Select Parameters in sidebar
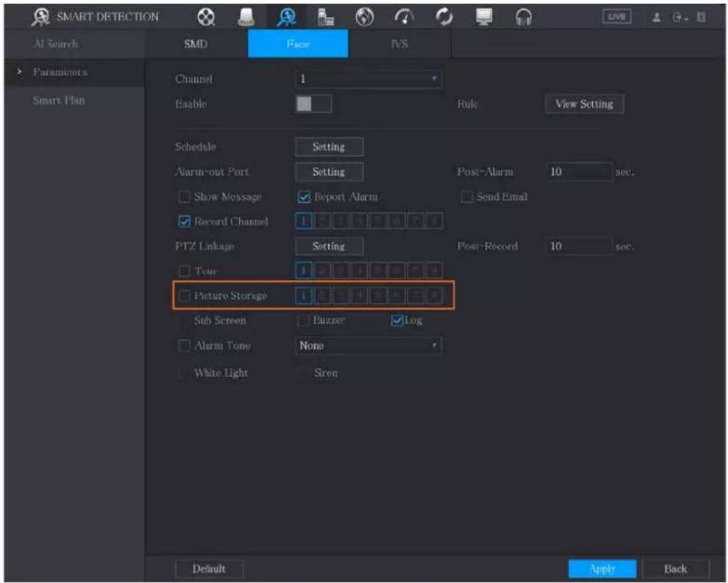Screen dimensions: 728x583 point(60,72)
